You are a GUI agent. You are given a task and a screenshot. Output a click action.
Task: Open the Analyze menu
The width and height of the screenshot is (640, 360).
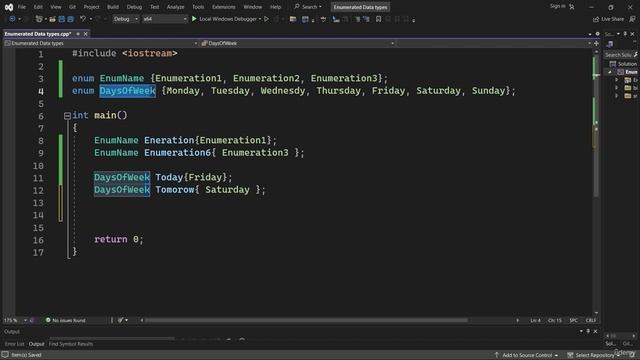pyautogui.click(x=176, y=7)
